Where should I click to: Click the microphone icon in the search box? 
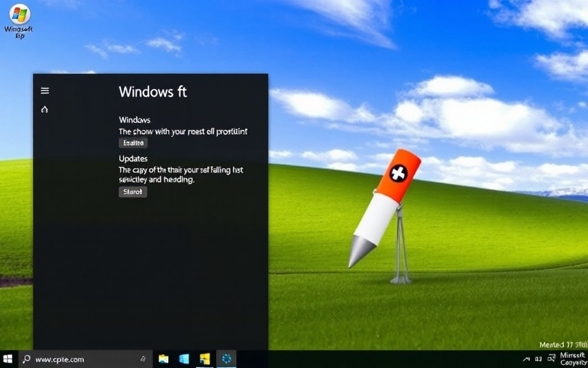(x=143, y=359)
